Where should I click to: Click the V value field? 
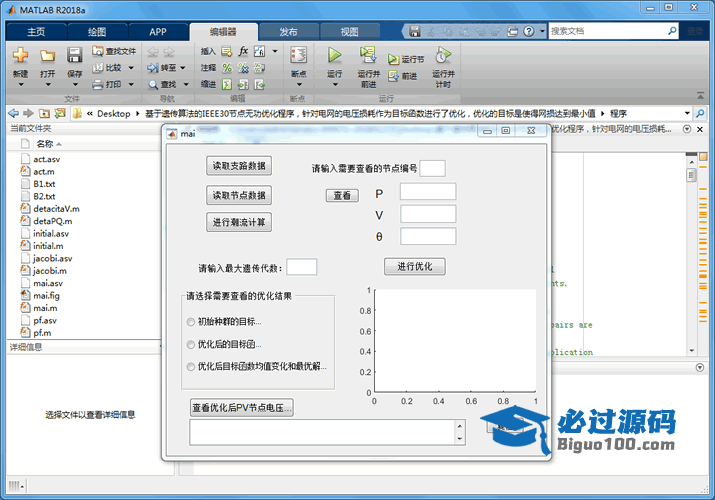(428, 214)
